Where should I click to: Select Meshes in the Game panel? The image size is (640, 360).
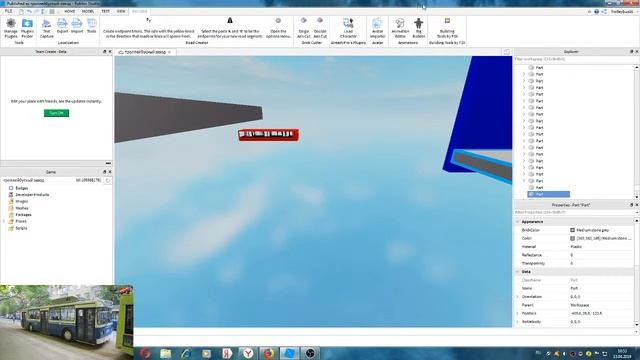pos(22,208)
